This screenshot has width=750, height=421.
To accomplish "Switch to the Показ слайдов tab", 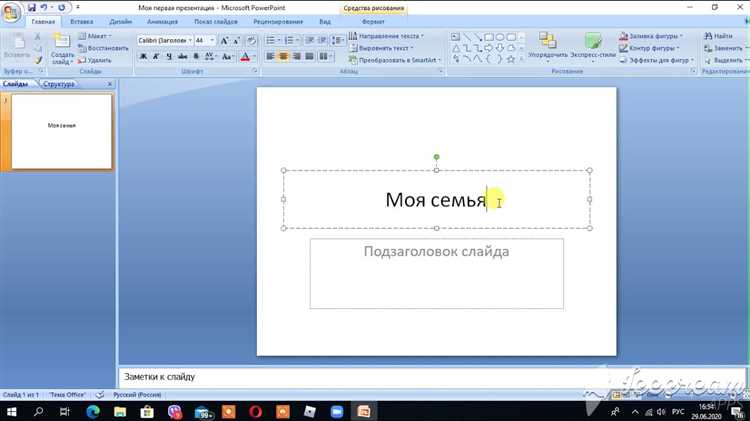I will [x=216, y=22].
